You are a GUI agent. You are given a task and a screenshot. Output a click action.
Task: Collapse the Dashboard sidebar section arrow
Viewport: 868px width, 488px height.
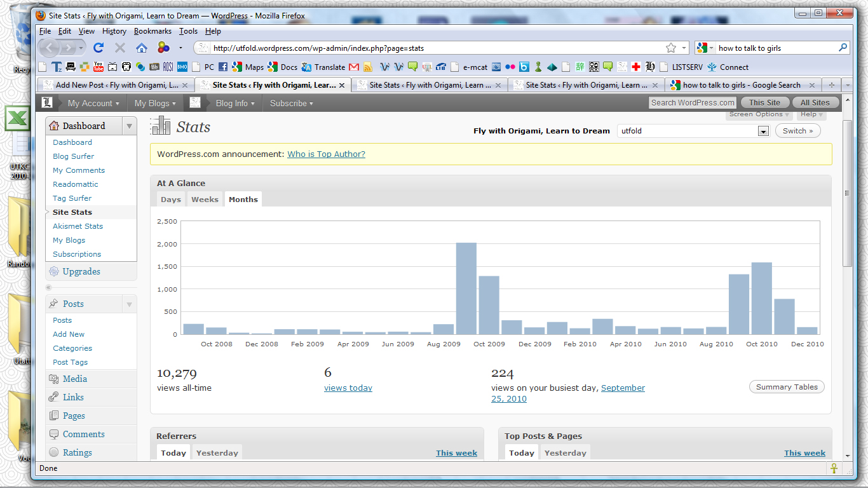(129, 126)
